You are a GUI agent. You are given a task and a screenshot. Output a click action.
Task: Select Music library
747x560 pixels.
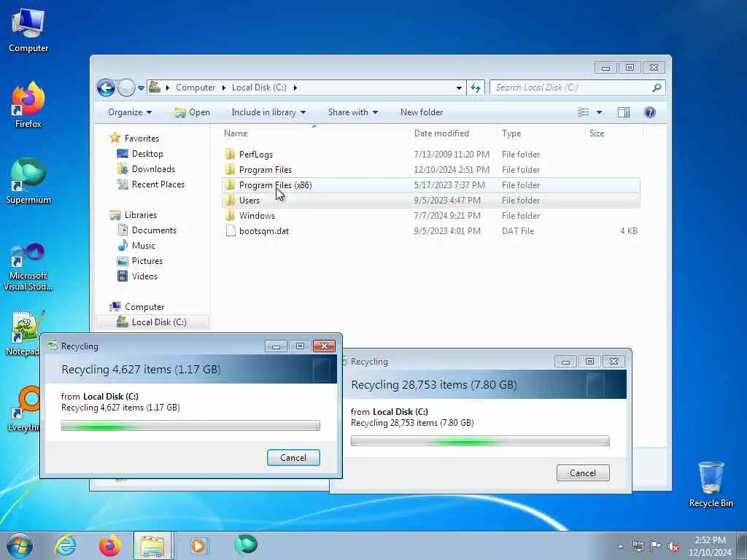(x=136, y=245)
